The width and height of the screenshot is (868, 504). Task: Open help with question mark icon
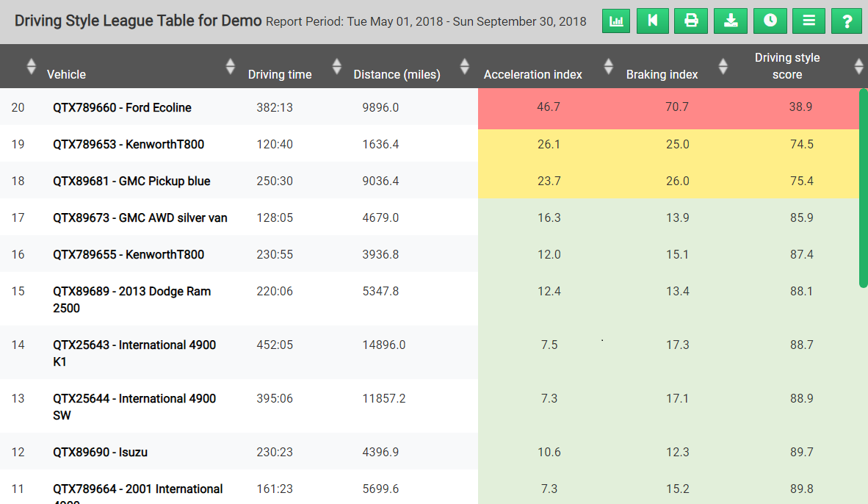pyautogui.click(x=847, y=21)
